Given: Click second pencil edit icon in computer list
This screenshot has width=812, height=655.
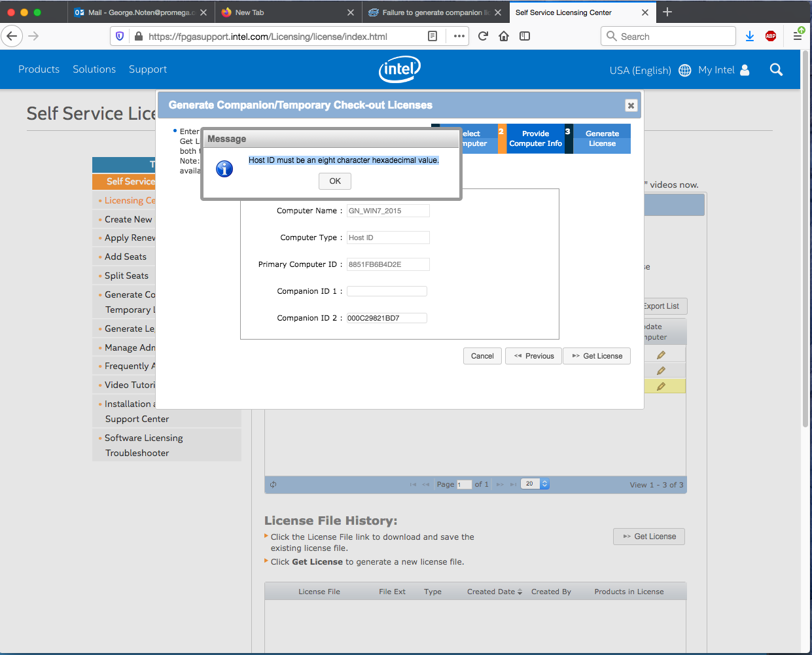Looking at the screenshot, I should tap(661, 370).
